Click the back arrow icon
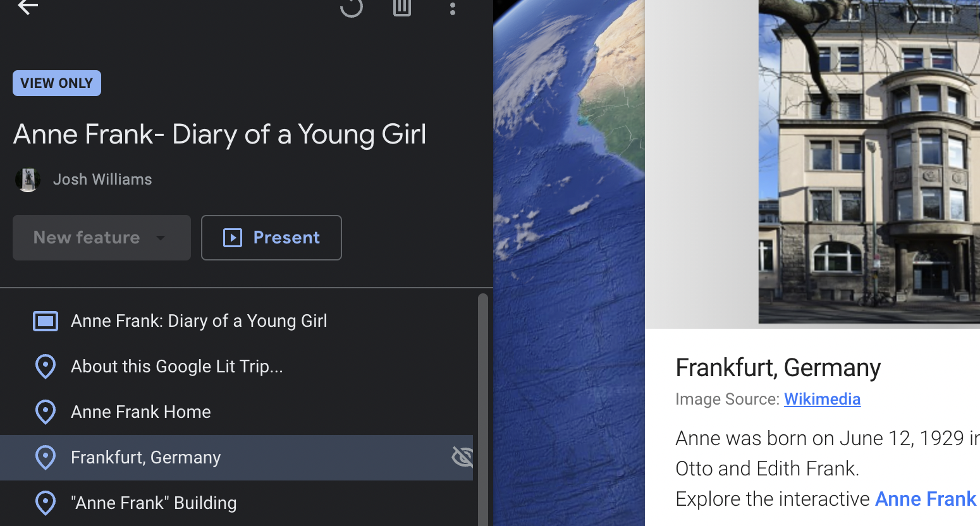Viewport: 980px width, 526px height. pos(28,7)
